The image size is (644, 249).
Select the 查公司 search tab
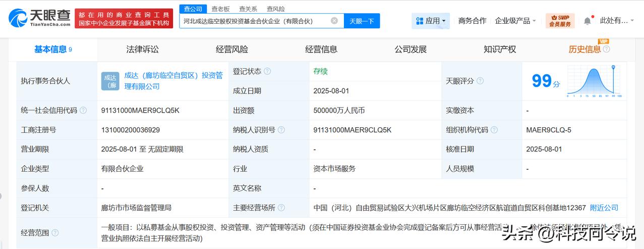pyautogui.click(x=193, y=9)
